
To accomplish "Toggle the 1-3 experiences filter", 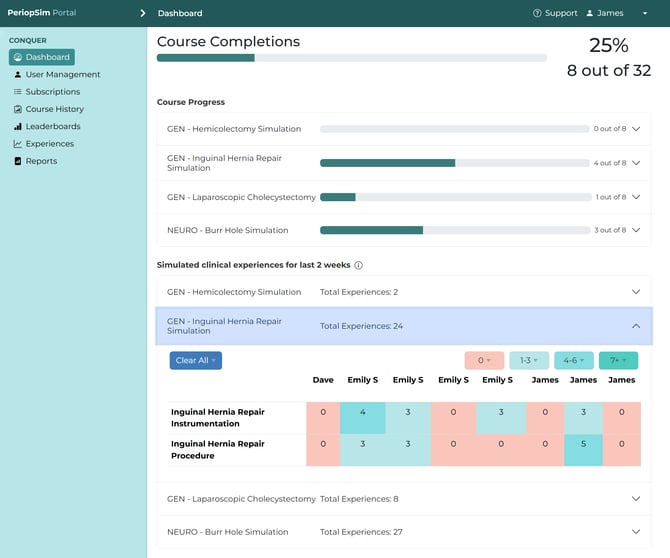I will coord(529,361).
